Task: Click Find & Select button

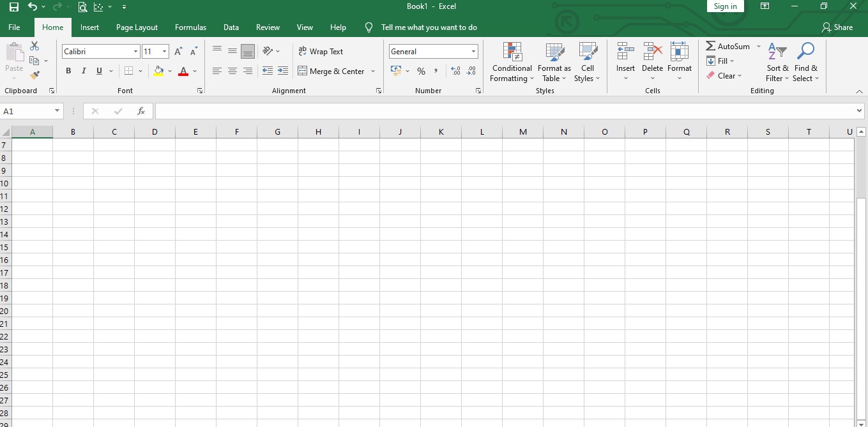Action: [805, 63]
